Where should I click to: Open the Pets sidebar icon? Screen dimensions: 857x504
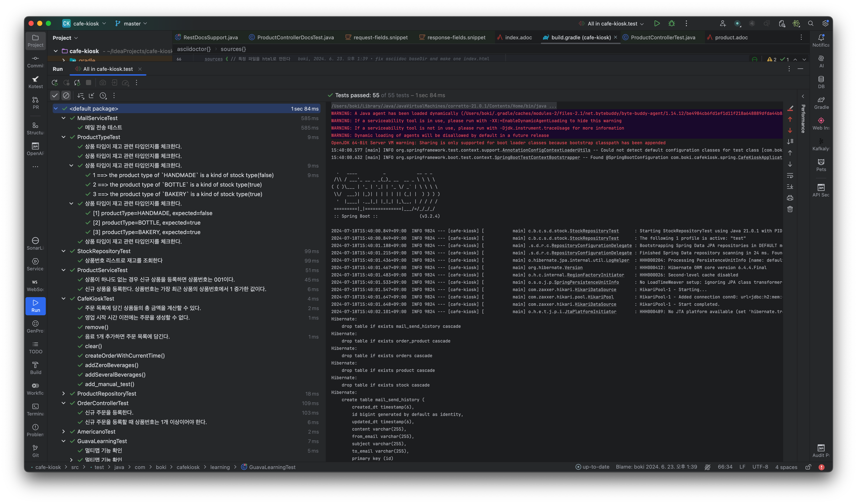(821, 165)
